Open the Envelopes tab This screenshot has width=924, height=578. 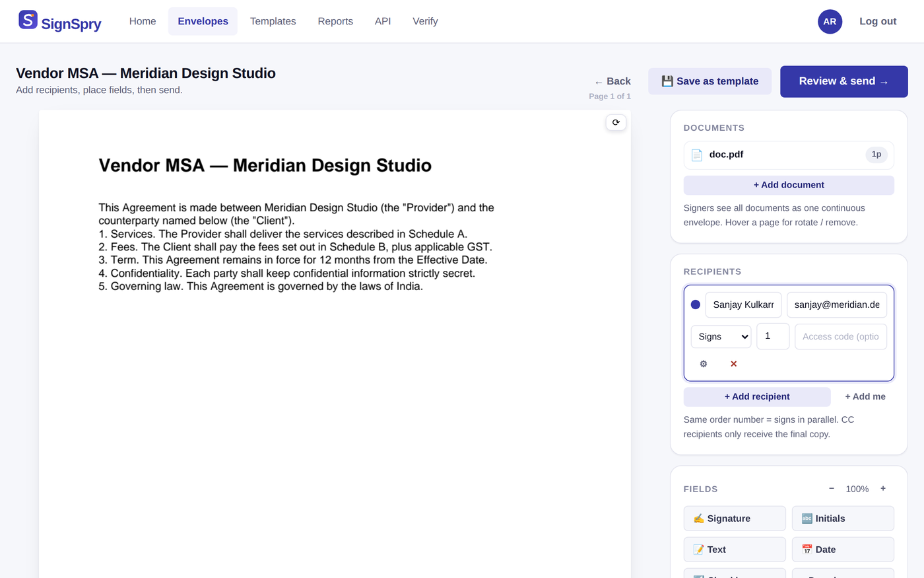[x=203, y=21]
